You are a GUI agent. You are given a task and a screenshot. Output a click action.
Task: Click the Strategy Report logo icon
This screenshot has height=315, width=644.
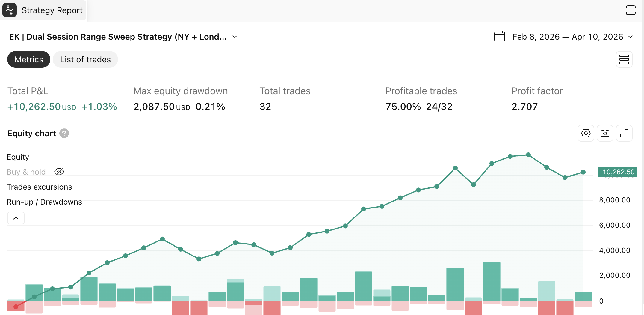(10, 10)
